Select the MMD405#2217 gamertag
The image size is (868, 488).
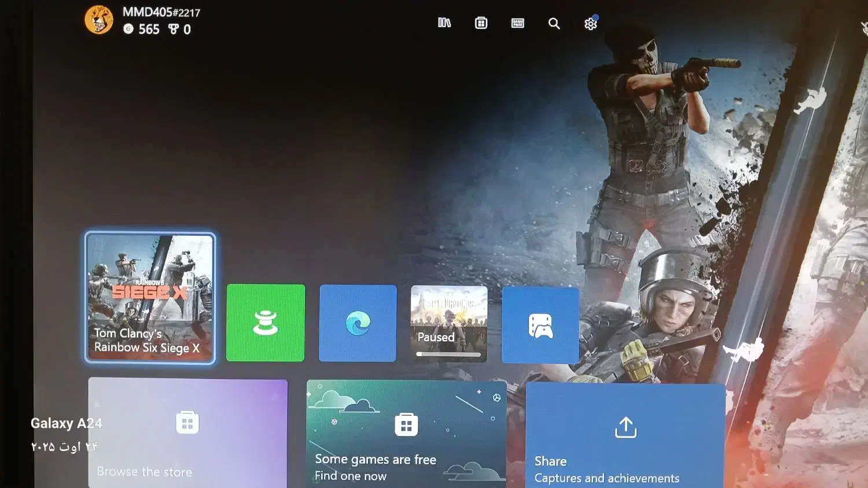tap(161, 12)
